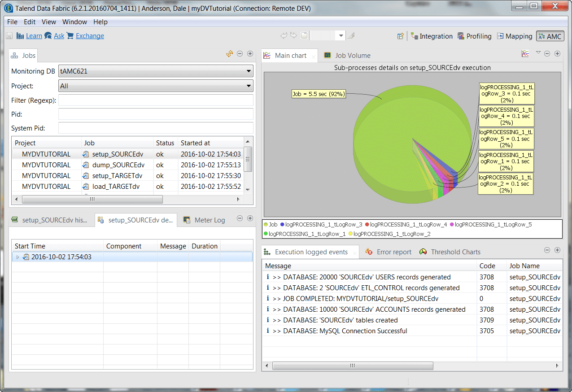Open the chart display icon in Main chart panel

click(x=525, y=53)
